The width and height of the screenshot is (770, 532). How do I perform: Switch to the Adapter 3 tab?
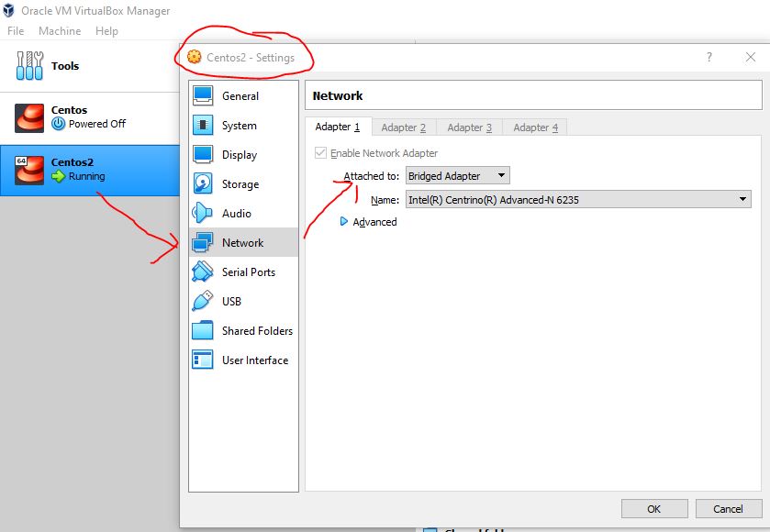pyautogui.click(x=469, y=127)
